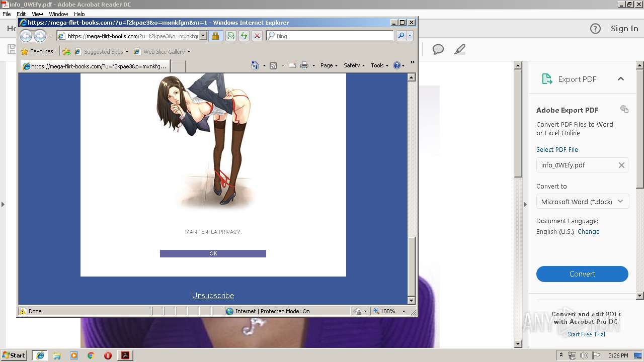This screenshot has width=644, height=362.
Task: Click Start Free Trial link
Action: [x=586, y=334]
